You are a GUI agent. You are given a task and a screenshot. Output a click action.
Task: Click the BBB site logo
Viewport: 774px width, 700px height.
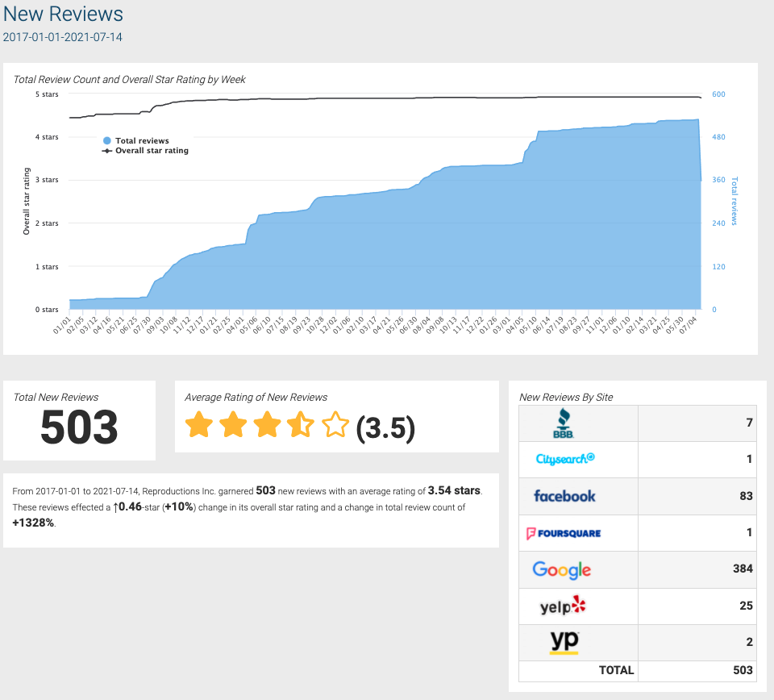(x=564, y=422)
